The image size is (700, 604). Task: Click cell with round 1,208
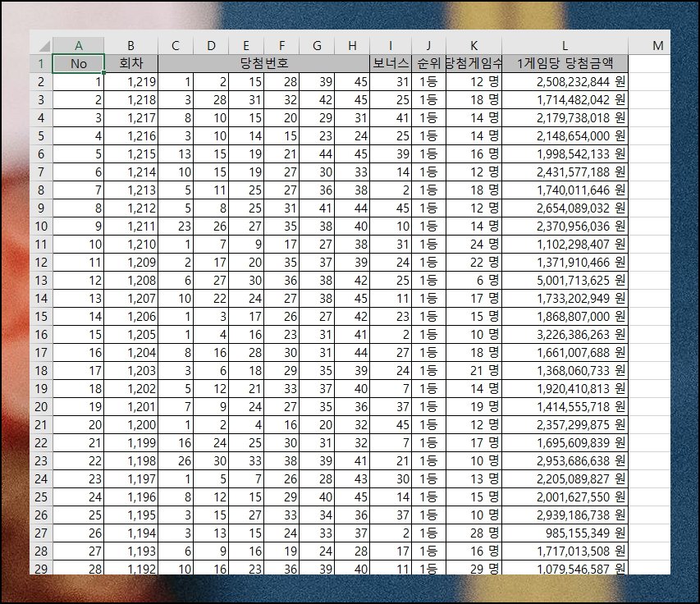(x=130, y=281)
